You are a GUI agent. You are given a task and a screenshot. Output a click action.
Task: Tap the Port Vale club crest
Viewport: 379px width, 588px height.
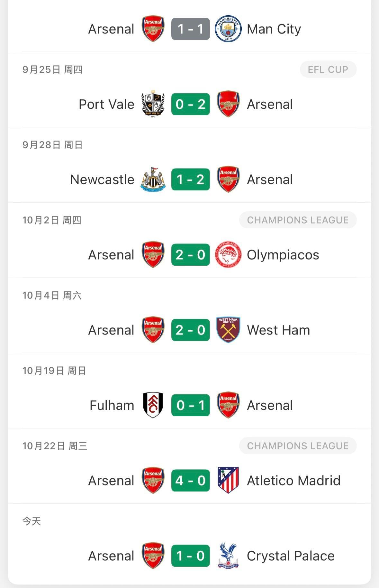(x=153, y=104)
